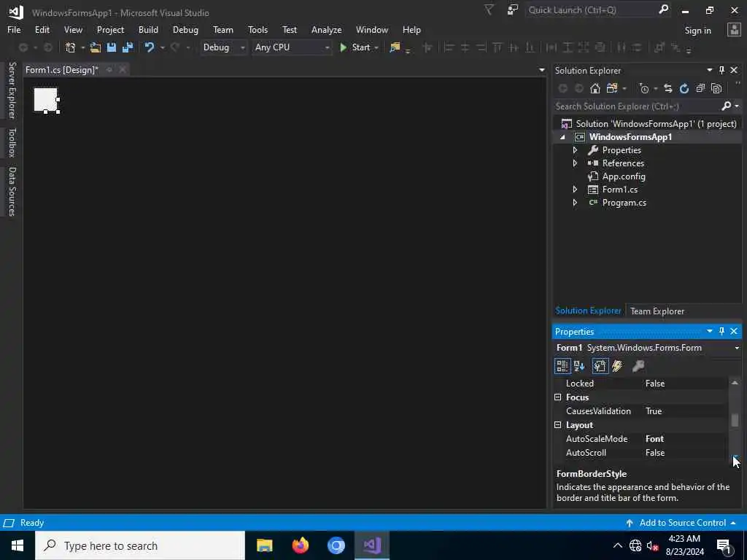Image resolution: width=747 pixels, height=560 pixels.
Task: Open the Toolbox side tab
Action: coord(12,143)
